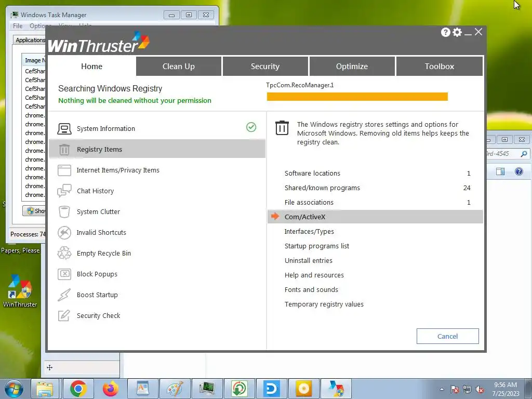Switch to the Security tab

coord(265,66)
